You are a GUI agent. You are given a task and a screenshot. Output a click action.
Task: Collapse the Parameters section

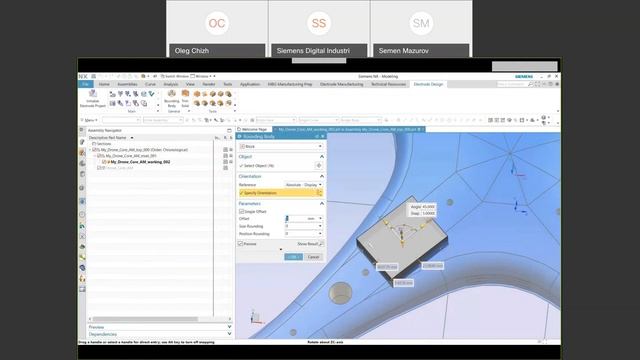point(322,203)
